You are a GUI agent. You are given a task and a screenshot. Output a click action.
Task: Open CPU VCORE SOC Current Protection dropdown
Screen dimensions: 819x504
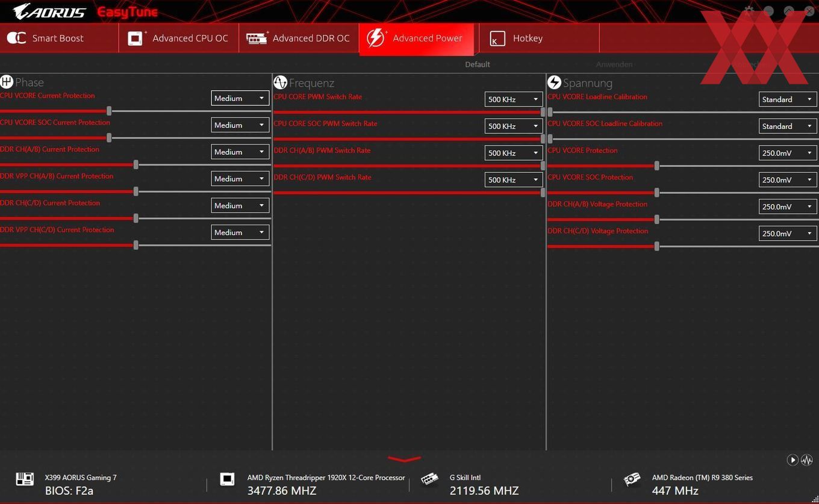pos(240,125)
